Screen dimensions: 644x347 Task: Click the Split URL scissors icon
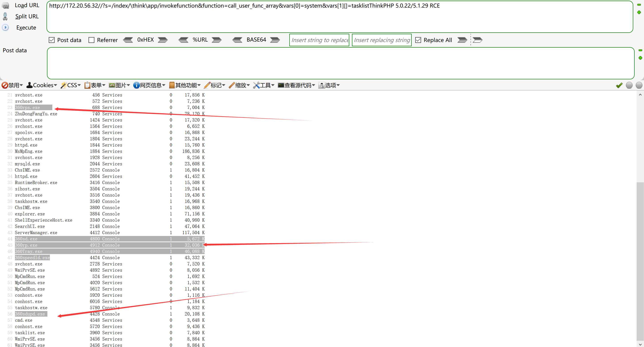tap(5, 16)
